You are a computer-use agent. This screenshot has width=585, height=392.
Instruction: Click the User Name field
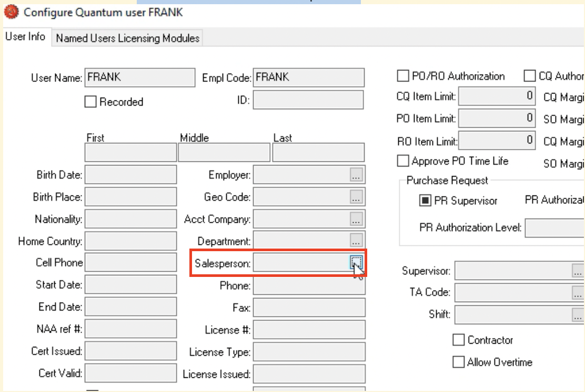click(140, 77)
